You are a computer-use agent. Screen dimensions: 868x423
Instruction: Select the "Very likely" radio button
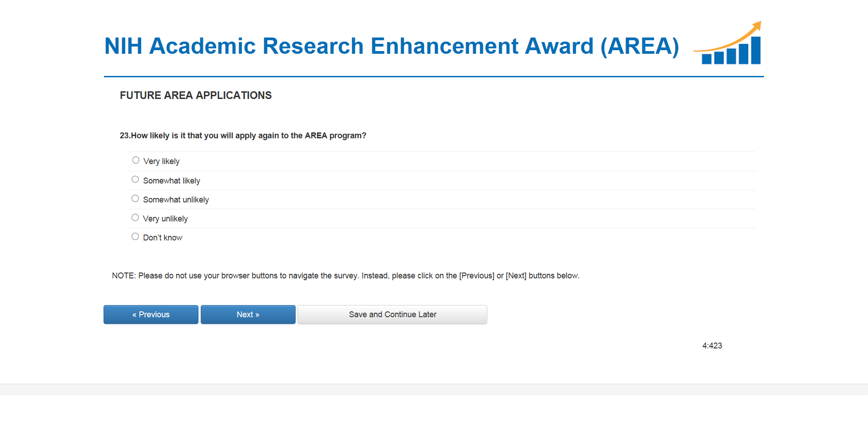[136, 160]
